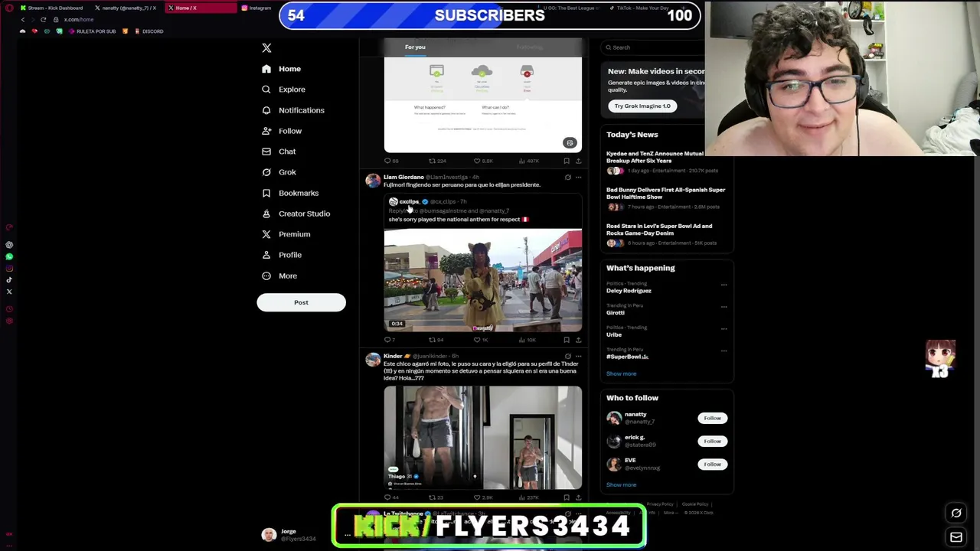980x551 pixels.
Task: Open Bookmarks in the sidebar
Action: point(290,193)
